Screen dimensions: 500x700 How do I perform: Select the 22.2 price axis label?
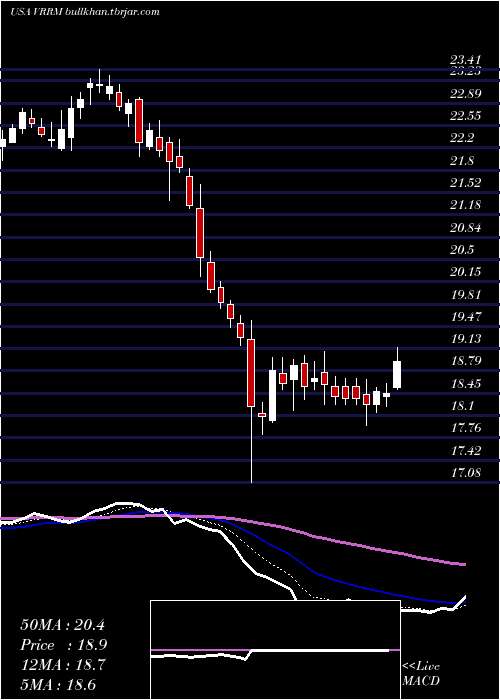pos(462,138)
